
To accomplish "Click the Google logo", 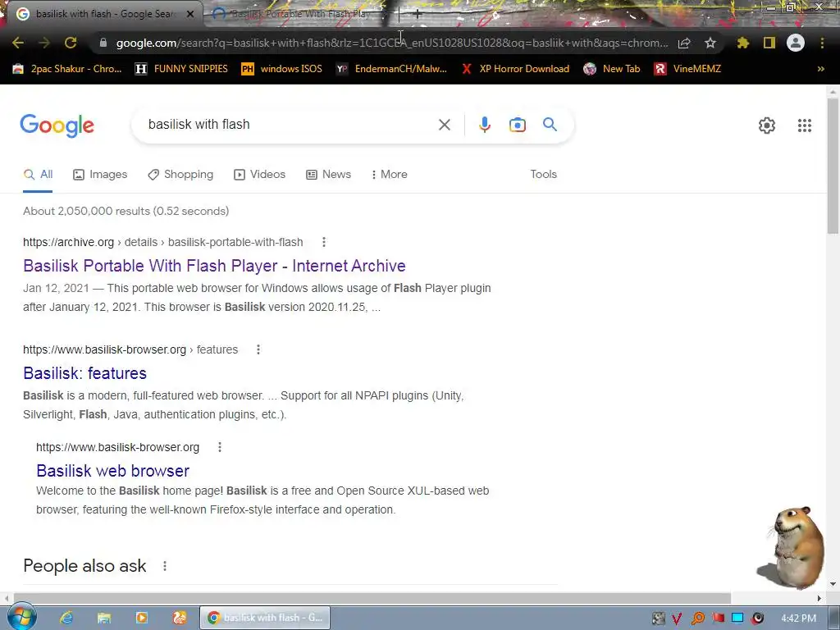I will tap(57, 126).
